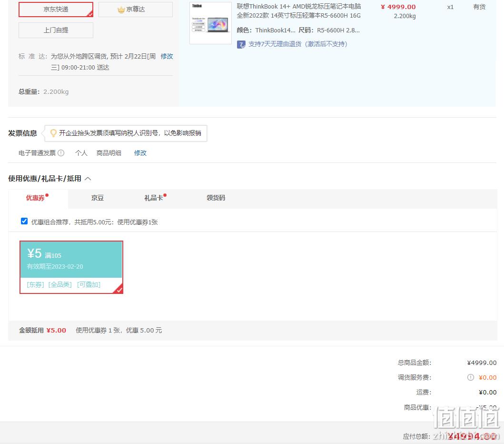Screen dimensions: 504x444
Task: Click the 金额抵用 ¥5.00 amount
Action: (x=56, y=331)
